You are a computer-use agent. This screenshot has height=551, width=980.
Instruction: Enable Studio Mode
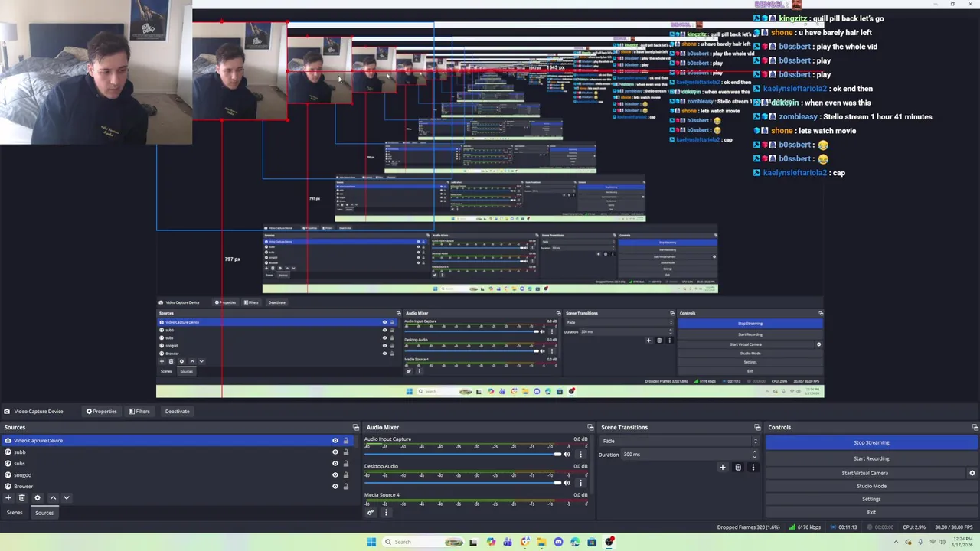[871, 486]
